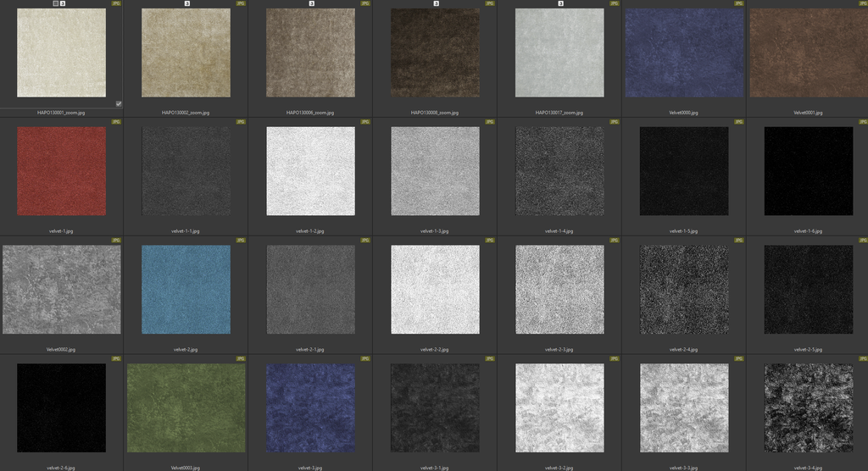Open the green Velvet0003.jpg thumbnail
Viewport: 868px width, 471px height.
tap(186, 408)
